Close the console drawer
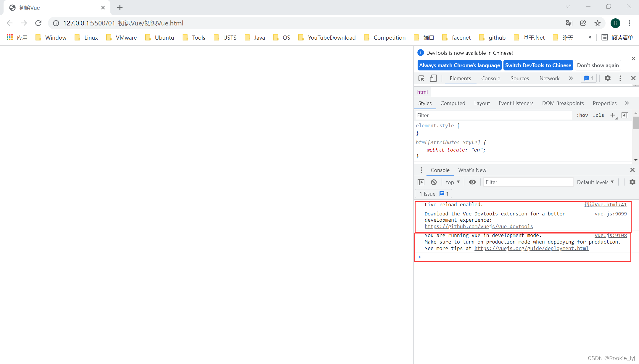The image size is (639, 364). (632, 170)
